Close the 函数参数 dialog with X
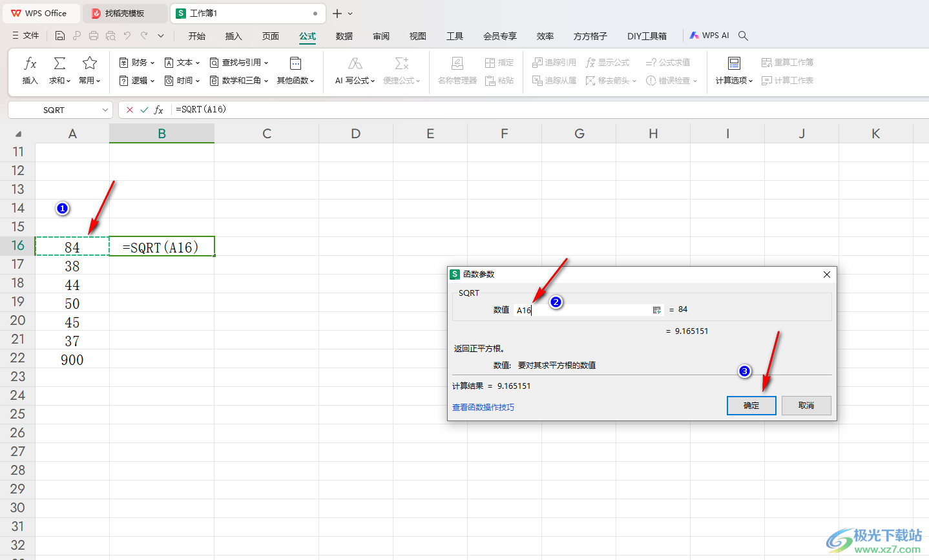The image size is (929, 560). pyautogui.click(x=827, y=275)
